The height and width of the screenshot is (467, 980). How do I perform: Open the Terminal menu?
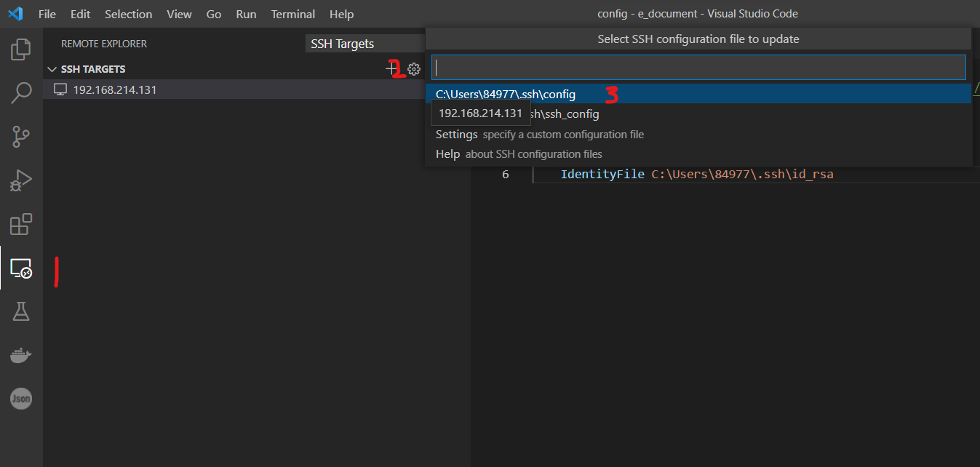[293, 14]
